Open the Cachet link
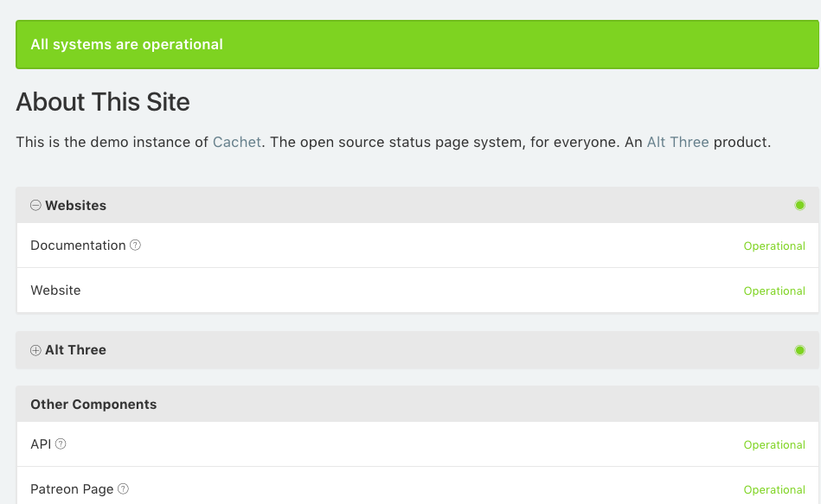 click(x=237, y=142)
